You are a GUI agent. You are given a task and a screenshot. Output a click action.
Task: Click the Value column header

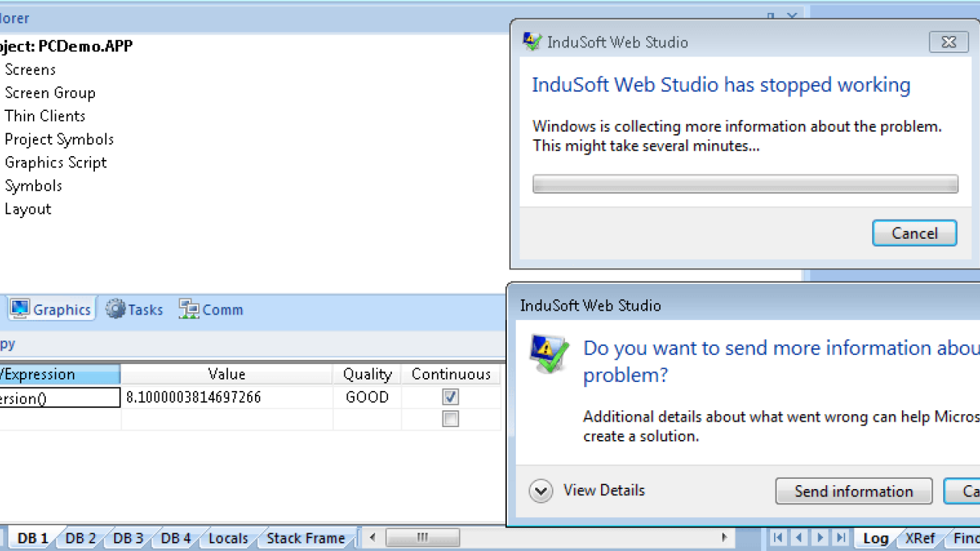[x=227, y=374]
